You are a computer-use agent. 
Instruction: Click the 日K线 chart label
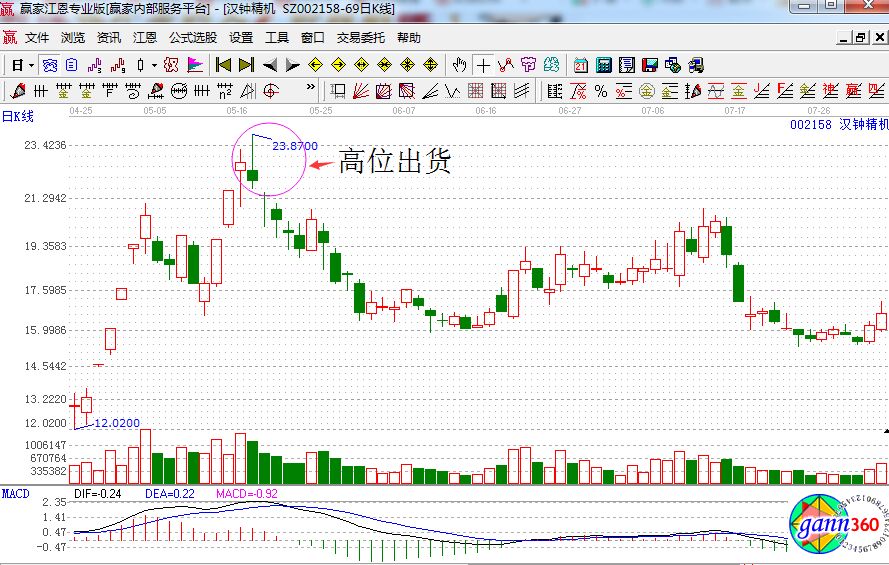[17, 116]
